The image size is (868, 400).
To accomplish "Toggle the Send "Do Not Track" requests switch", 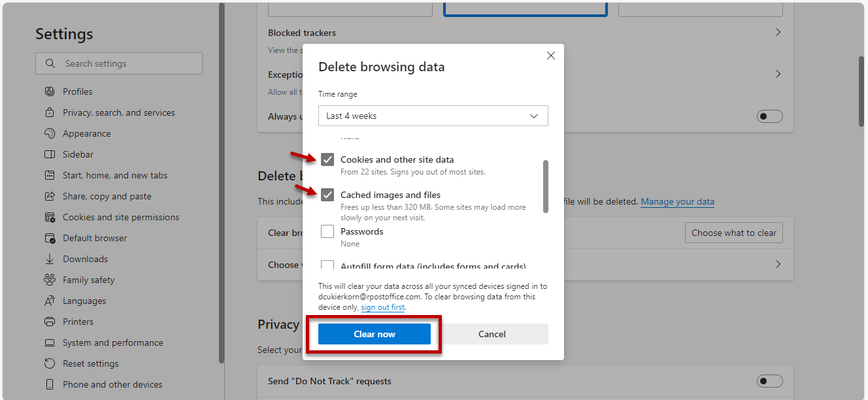I will tap(770, 381).
